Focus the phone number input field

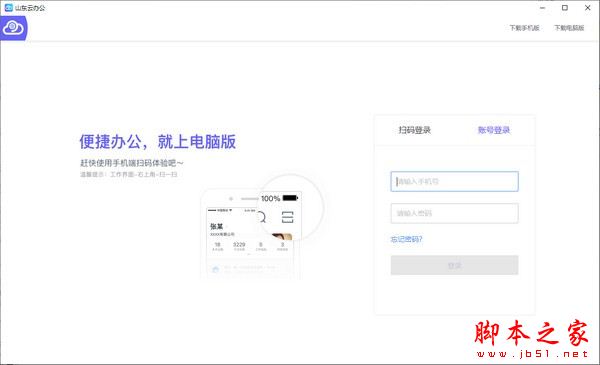455,181
